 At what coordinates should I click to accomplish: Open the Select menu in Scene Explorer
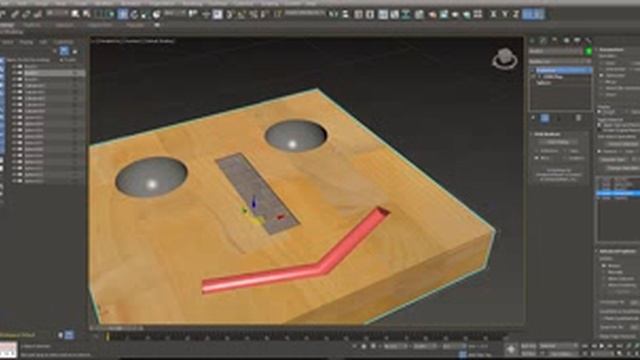point(8,42)
